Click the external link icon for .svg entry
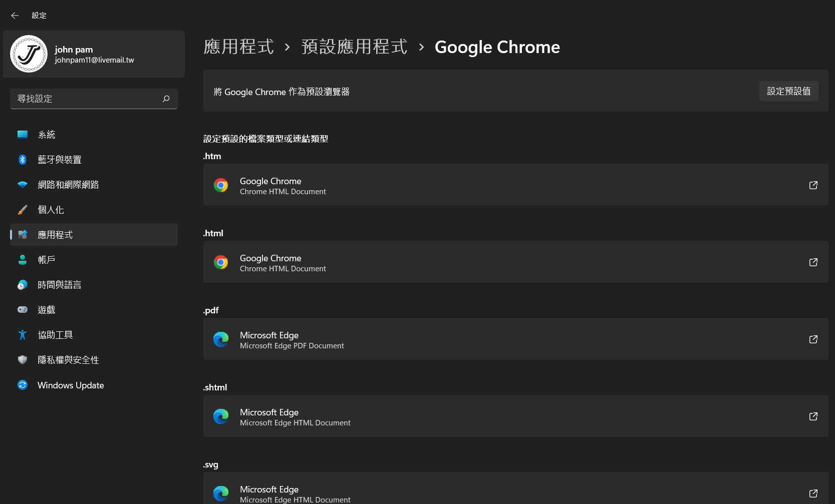 point(813,493)
